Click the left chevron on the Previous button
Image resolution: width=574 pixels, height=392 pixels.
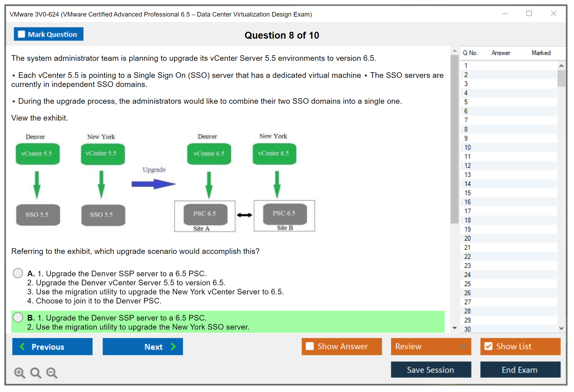[23, 346]
